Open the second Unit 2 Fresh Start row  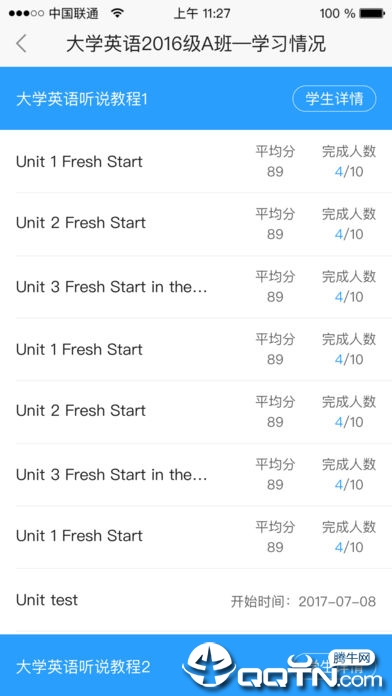[196, 412]
